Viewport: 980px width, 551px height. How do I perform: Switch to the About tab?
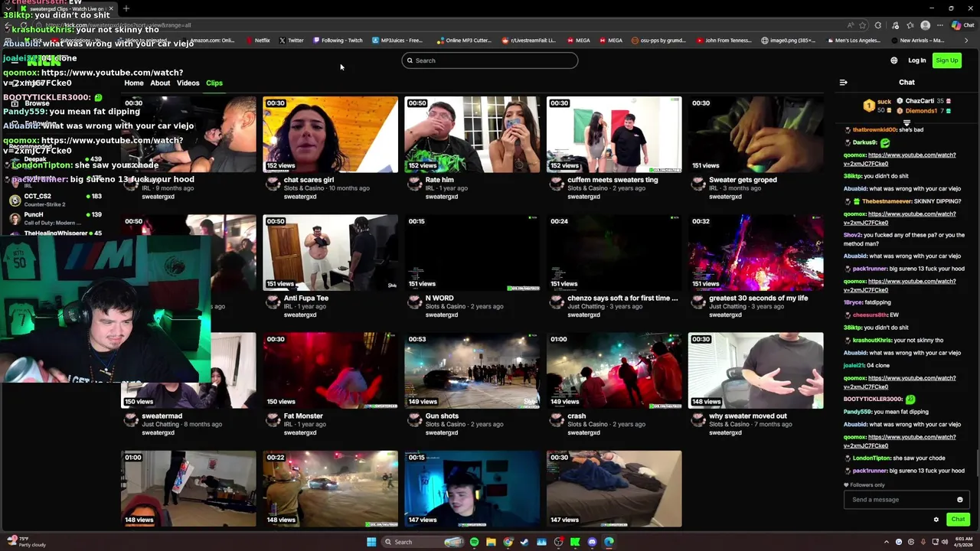pyautogui.click(x=160, y=83)
